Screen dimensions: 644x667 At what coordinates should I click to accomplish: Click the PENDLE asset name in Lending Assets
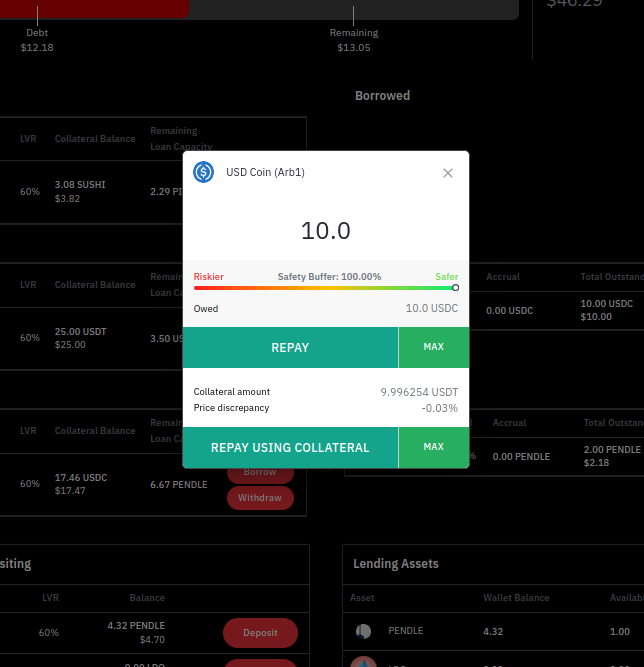(x=405, y=631)
